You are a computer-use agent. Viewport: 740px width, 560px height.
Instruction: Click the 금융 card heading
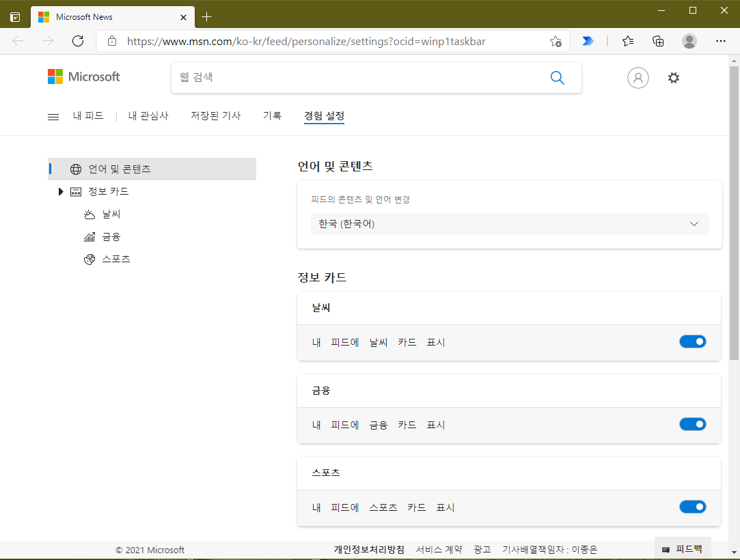tap(321, 391)
